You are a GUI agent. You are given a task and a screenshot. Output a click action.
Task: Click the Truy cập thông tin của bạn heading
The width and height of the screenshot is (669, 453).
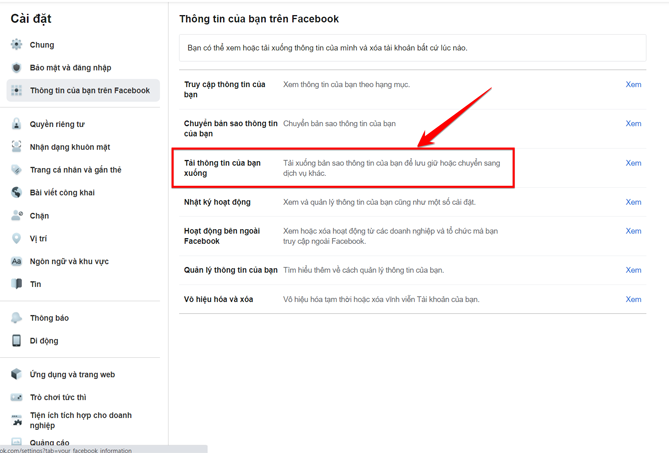pos(225,89)
